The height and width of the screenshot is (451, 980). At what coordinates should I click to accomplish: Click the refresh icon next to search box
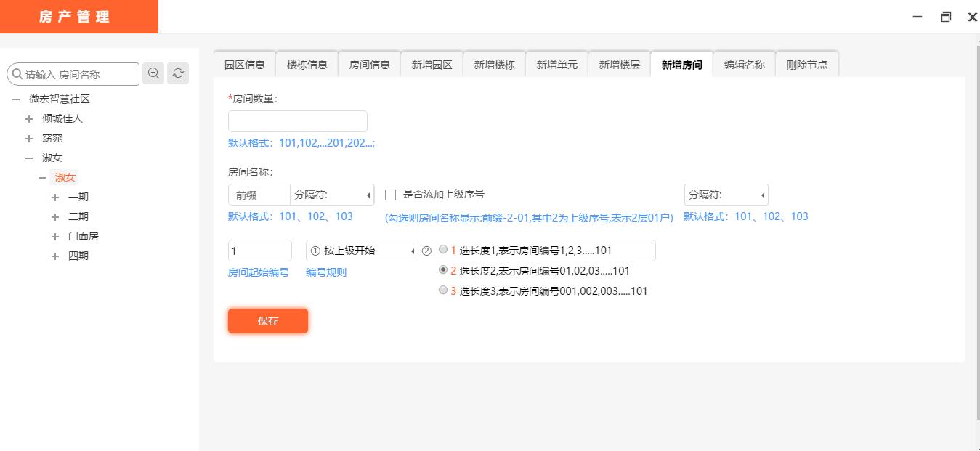pos(178,73)
